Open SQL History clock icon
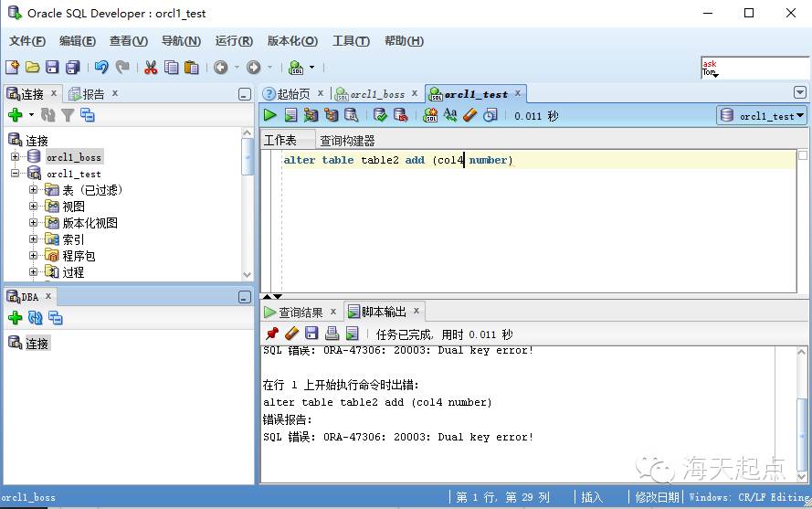The width and height of the screenshot is (812, 509). (x=490, y=115)
